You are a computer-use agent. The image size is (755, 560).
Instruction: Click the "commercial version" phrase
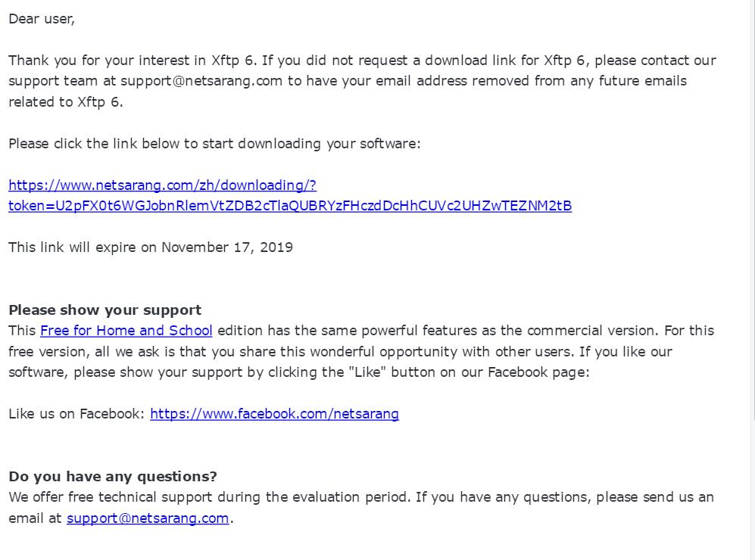593,331
